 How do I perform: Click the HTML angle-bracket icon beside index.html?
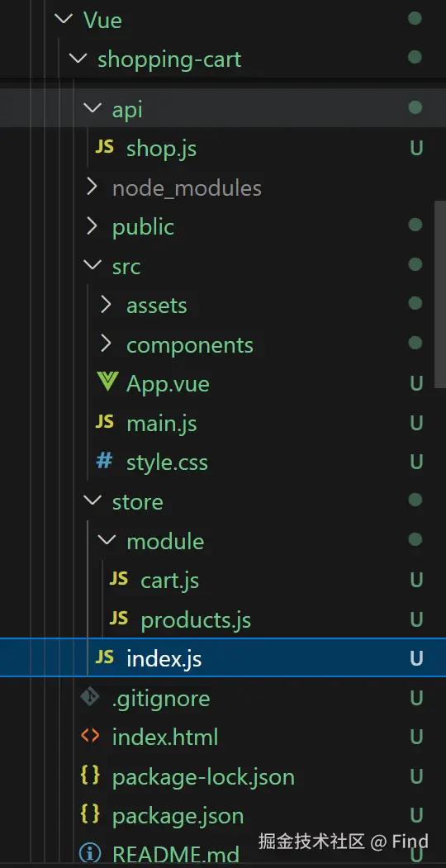coord(90,736)
